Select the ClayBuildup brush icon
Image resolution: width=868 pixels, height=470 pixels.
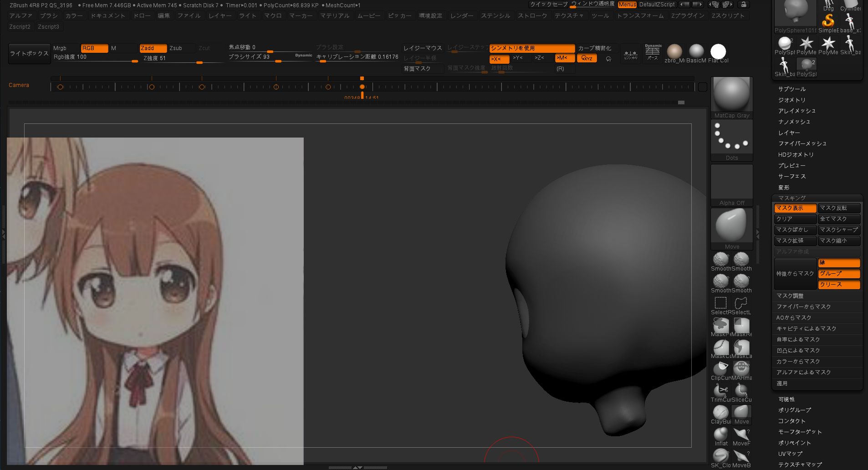(x=720, y=412)
